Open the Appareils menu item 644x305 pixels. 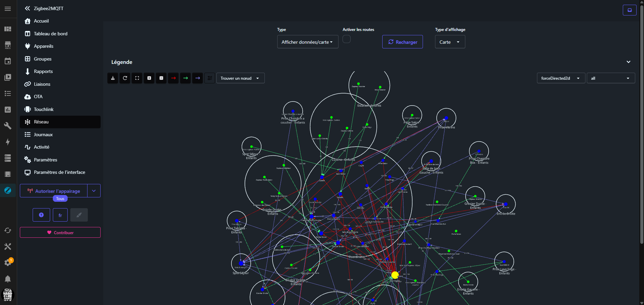pos(43,46)
